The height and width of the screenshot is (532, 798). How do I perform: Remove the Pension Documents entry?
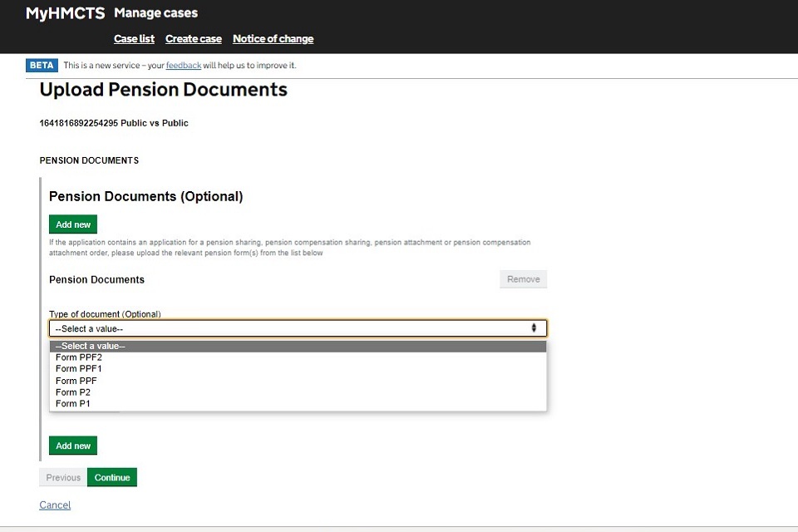(x=523, y=279)
